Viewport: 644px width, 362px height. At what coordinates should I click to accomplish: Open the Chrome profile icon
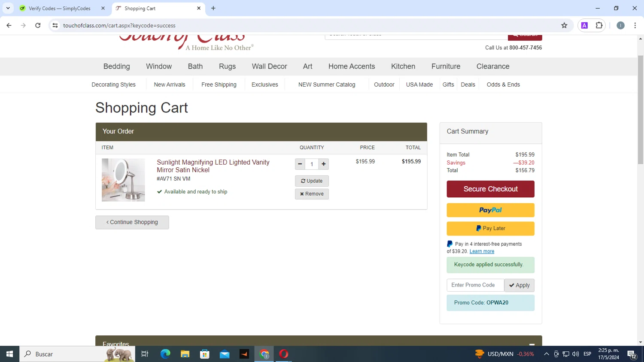tap(620, 25)
